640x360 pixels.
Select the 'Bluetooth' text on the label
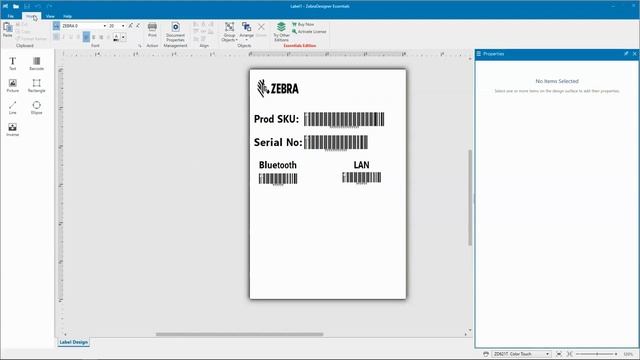[x=278, y=165]
